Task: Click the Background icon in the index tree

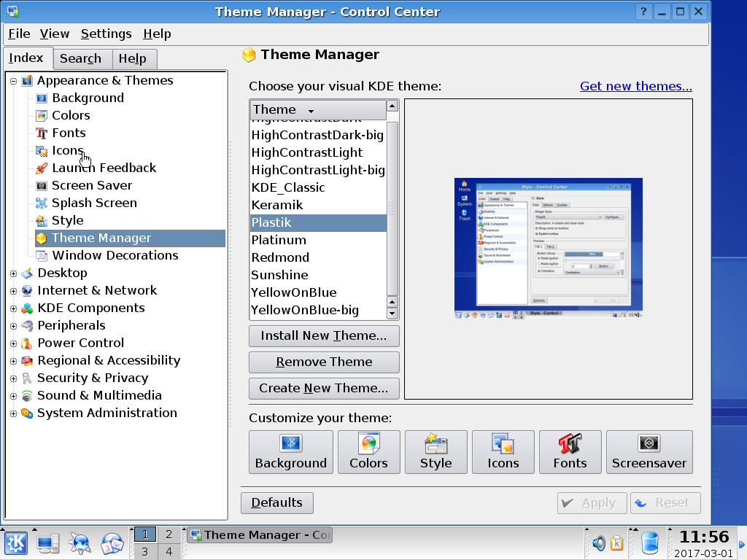Action: (x=42, y=98)
